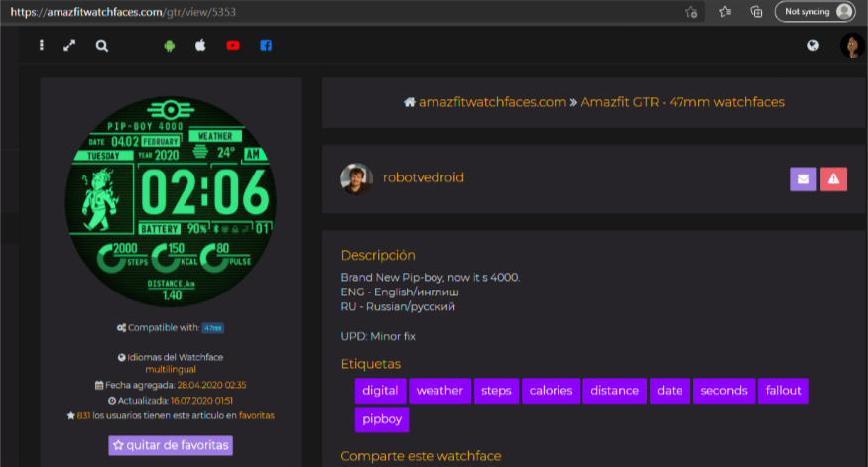868x467 pixels.
Task: Click the 47mm compatibility badge
Action: click(x=212, y=328)
